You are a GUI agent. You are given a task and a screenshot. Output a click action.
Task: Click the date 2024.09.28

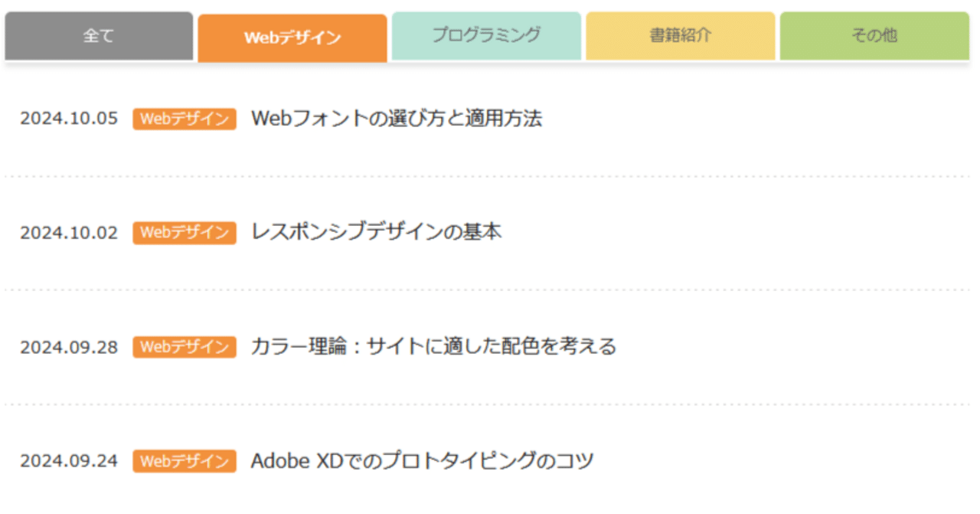[x=69, y=346]
